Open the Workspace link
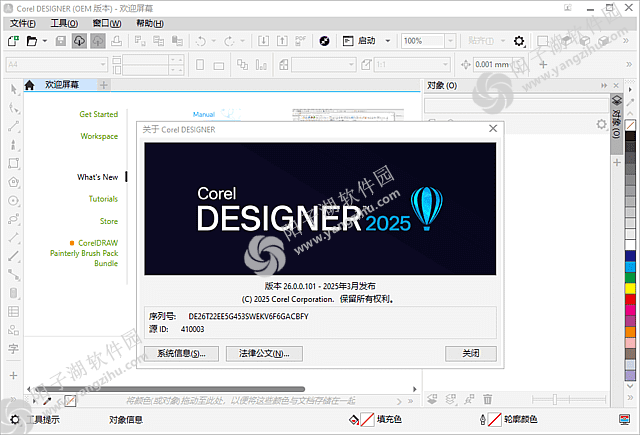 pos(99,136)
